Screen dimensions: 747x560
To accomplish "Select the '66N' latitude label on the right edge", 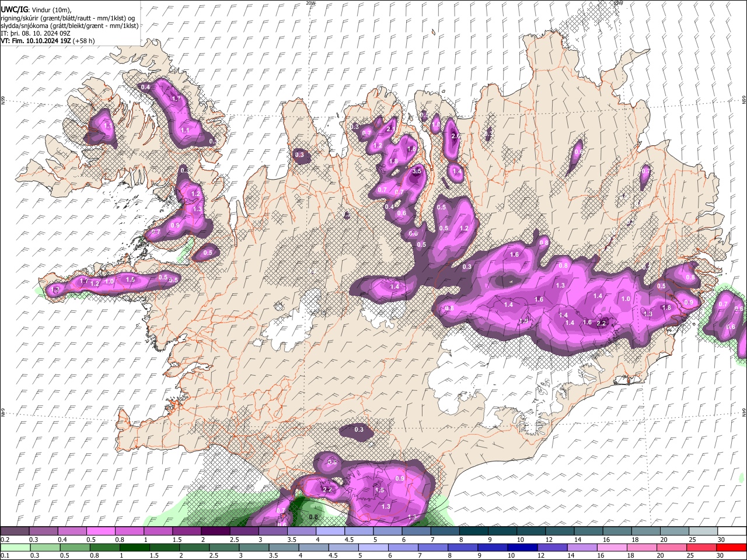I will pyautogui.click(x=744, y=101).
